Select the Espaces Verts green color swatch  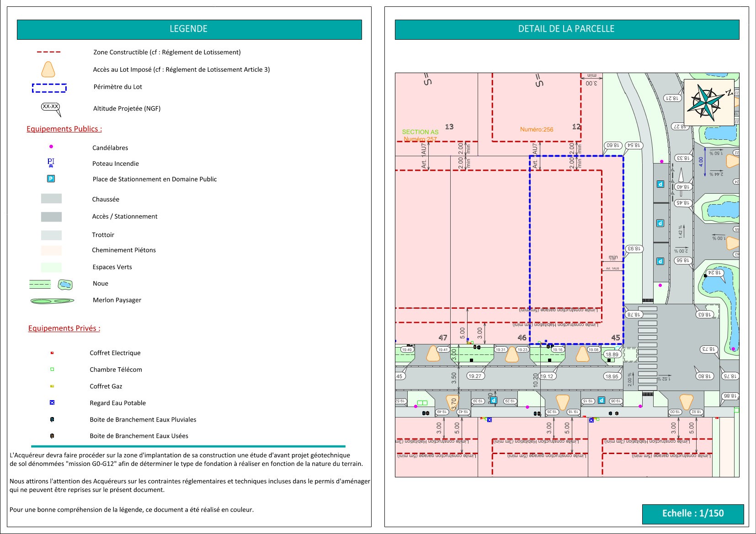(51, 267)
